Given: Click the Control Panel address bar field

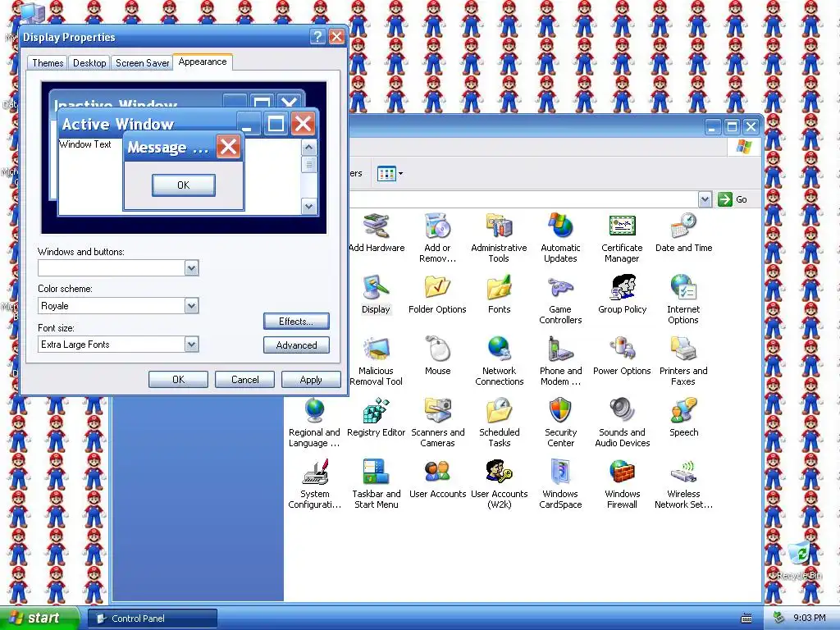Looking at the screenshot, I should (x=524, y=199).
